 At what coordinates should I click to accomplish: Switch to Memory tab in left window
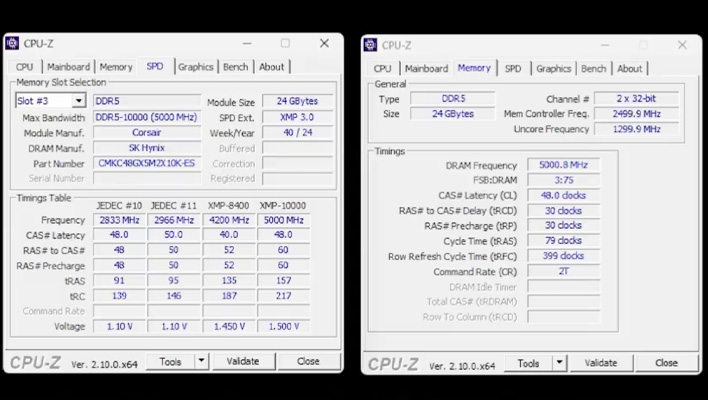tap(116, 67)
